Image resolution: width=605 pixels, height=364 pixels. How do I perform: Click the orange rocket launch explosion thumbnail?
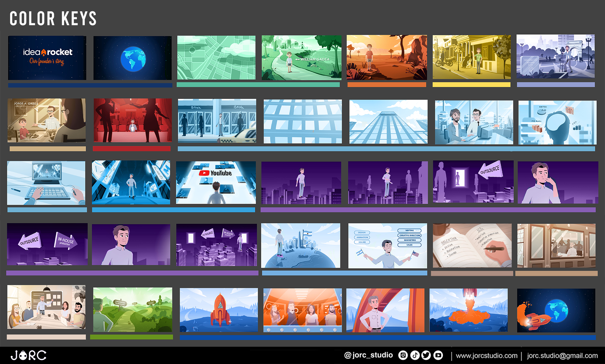[x=469, y=310]
